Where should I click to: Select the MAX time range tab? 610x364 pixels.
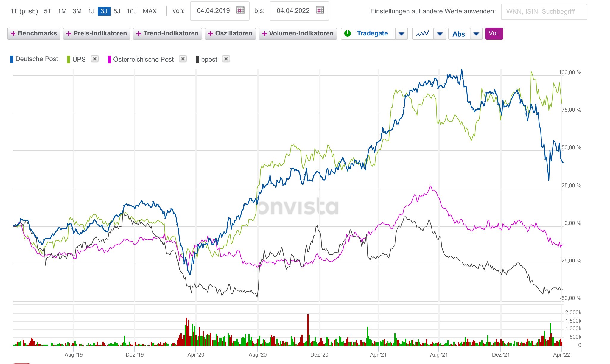[150, 11]
